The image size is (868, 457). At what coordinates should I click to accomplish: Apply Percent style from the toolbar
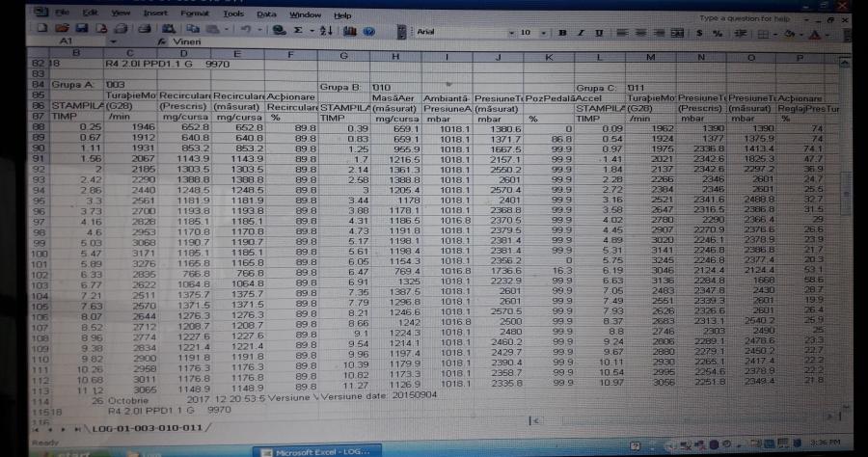tap(718, 32)
